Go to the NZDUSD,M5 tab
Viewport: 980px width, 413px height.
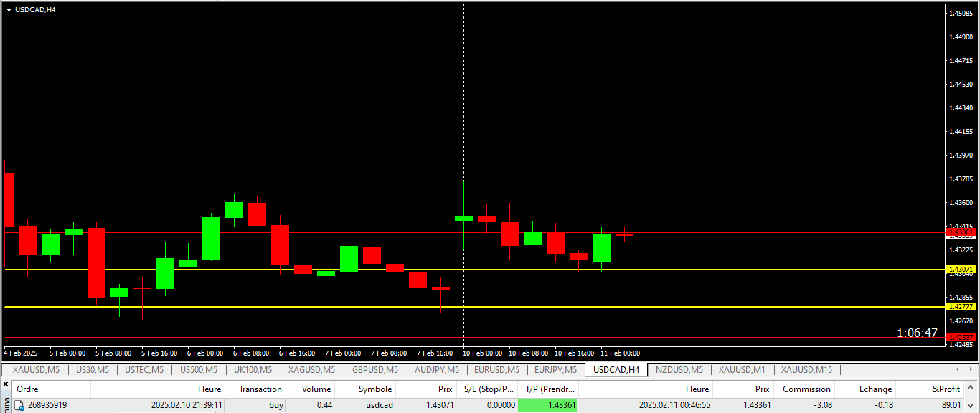click(x=679, y=370)
